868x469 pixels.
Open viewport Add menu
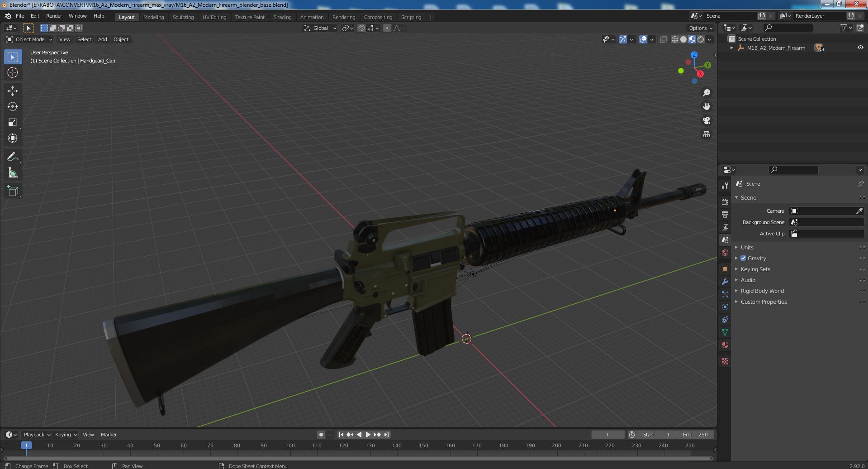pyautogui.click(x=103, y=39)
